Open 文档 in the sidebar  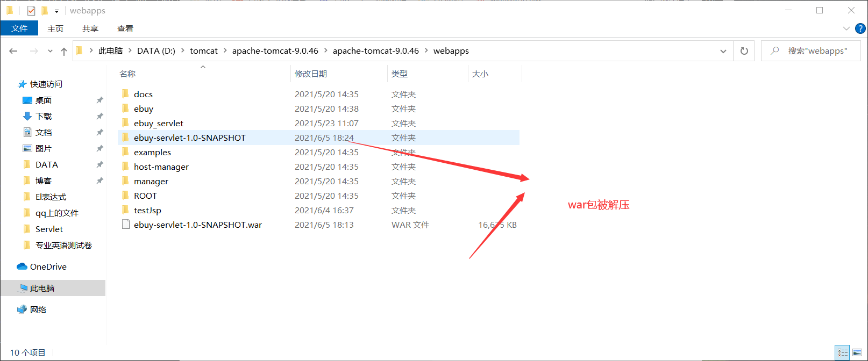click(44, 133)
